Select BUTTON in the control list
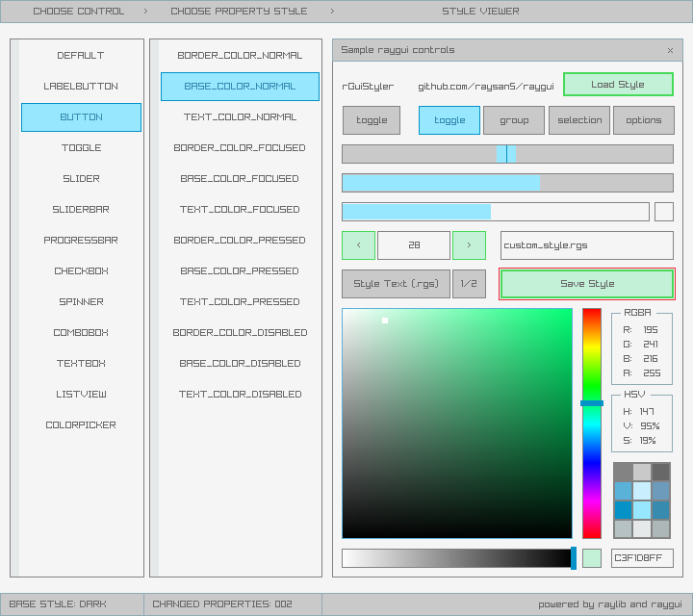Image resolution: width=693 pixels, height=616 pixels. pyautogui.click(x=81, y=117)
